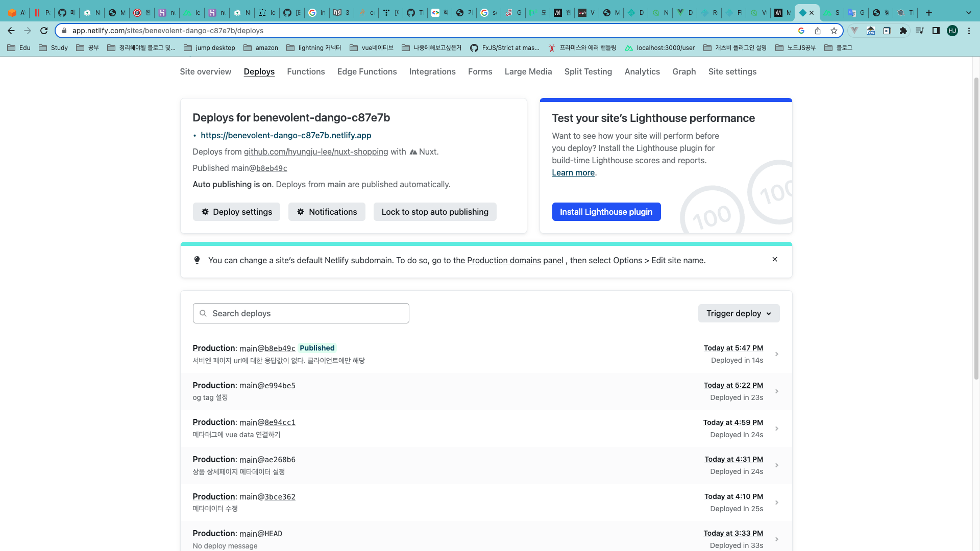Open deploy ae268b6 details via its chevron
Image resolution: width=980 pixels, height=551 pixels.
(x=777, y=465)
